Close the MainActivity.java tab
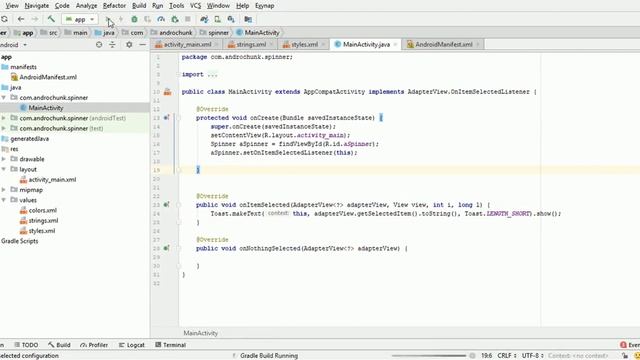 click(395, 44)
